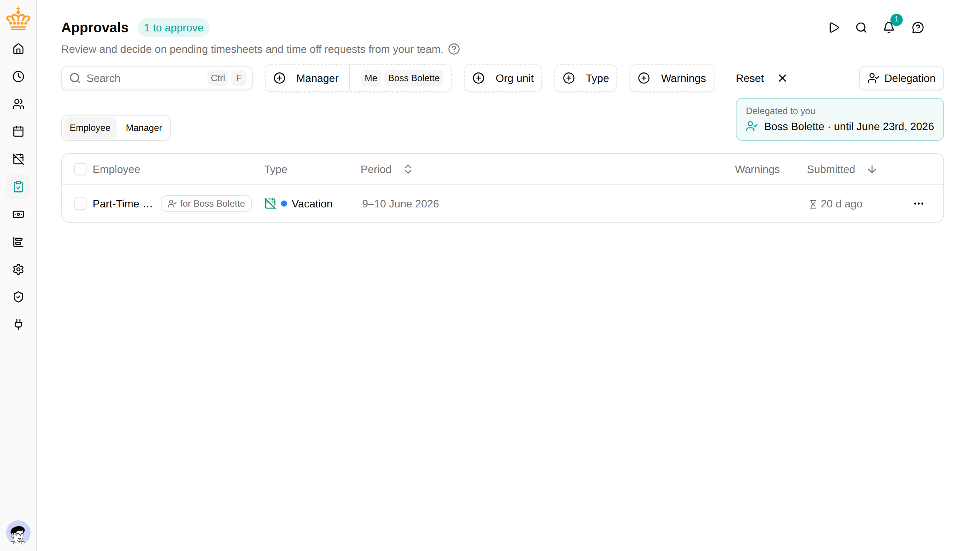Click the Me filter chip
The width and height of the screenshot is (980, 551).
point(371,78)
